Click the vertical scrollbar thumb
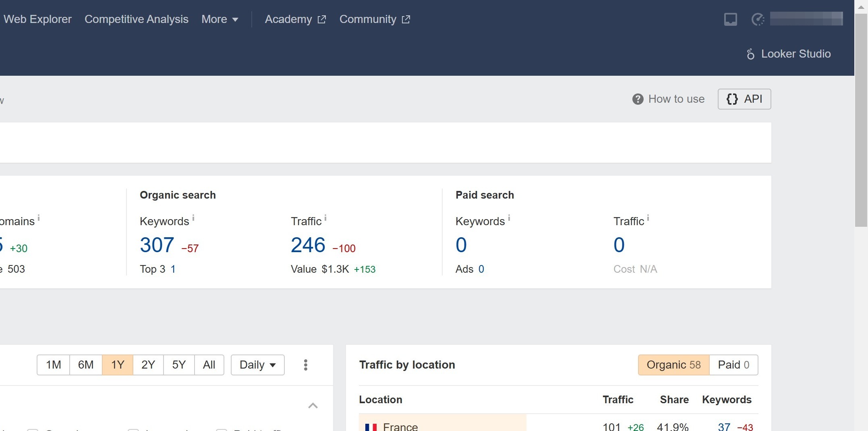The height and width of the screenshot is (431, 868). [x=861, y=121]
